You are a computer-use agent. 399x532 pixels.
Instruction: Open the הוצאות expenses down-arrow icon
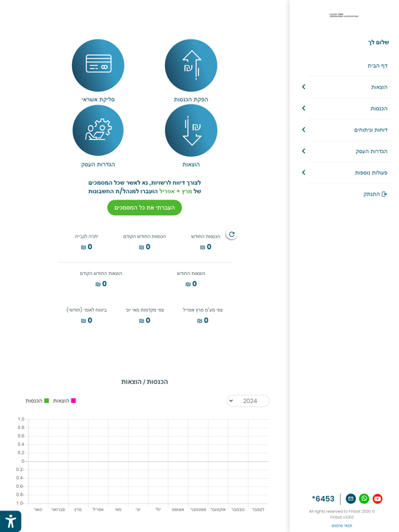point(191,130)
